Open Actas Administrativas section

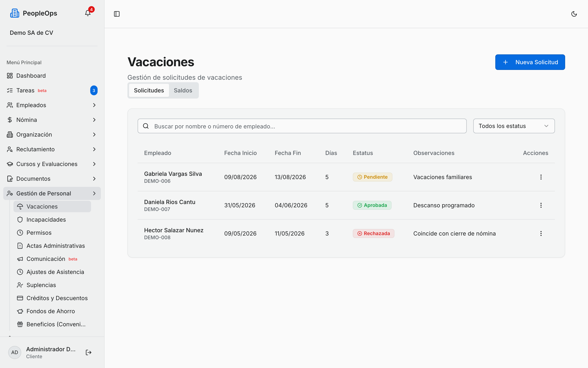click(x=52, y=246)
